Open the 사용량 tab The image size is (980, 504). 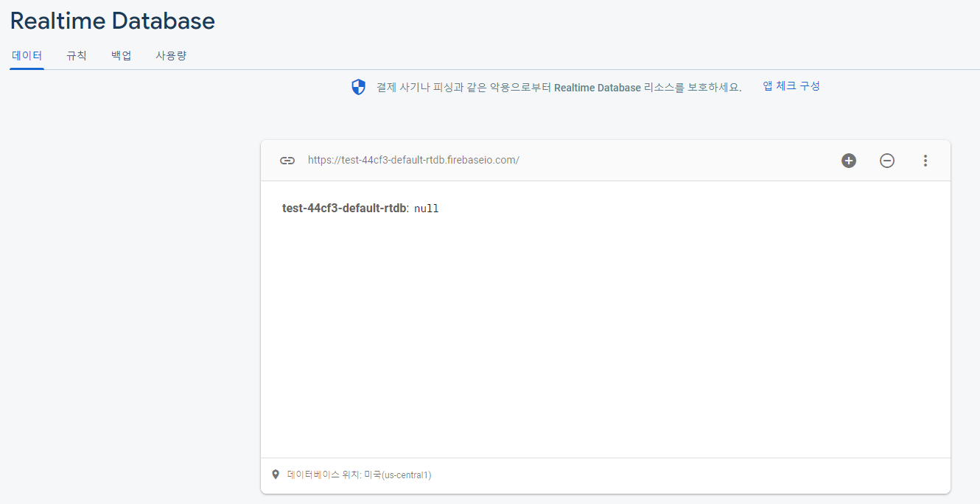(171, 55)
